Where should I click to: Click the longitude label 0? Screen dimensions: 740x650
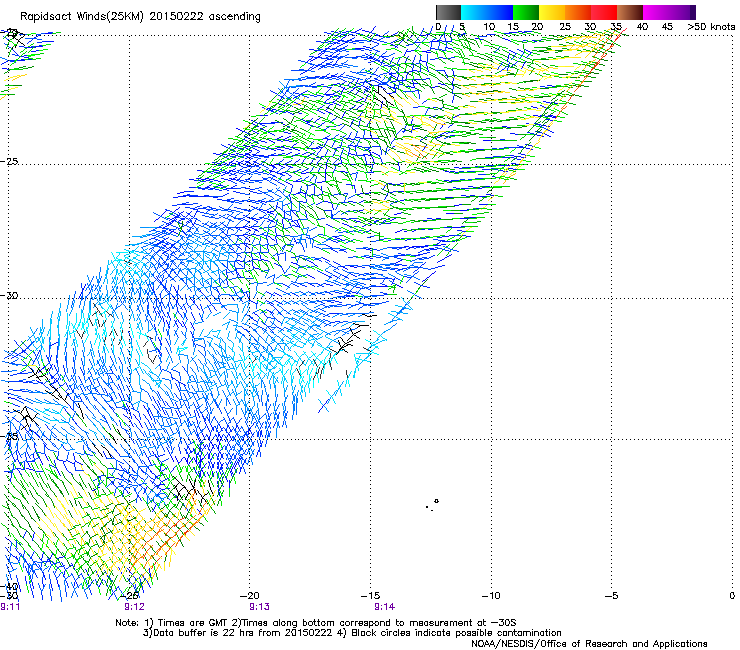[732, 596]
